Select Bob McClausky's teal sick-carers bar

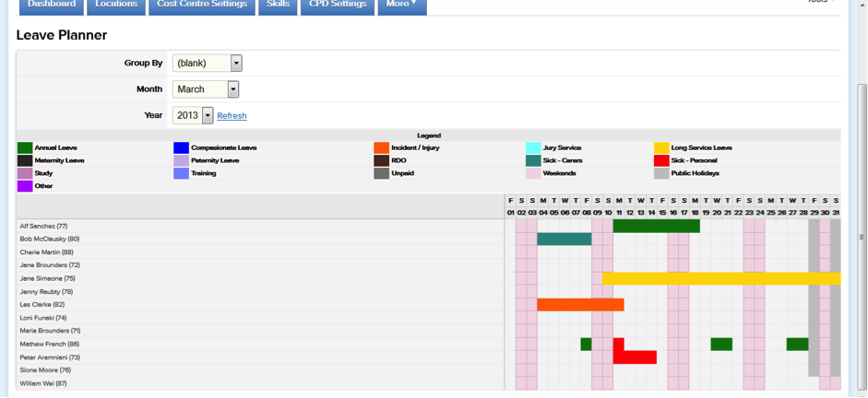[x=565, y=240]
